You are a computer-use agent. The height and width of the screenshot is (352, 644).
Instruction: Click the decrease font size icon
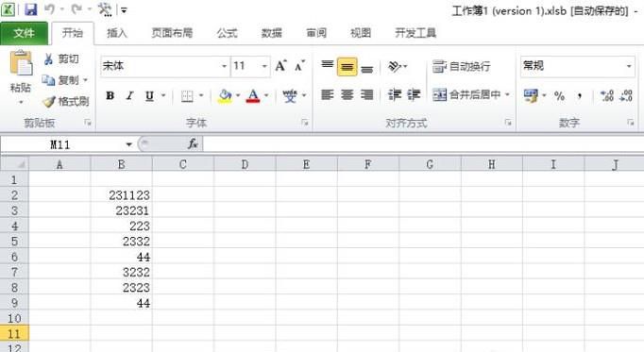tap(300, 66)
